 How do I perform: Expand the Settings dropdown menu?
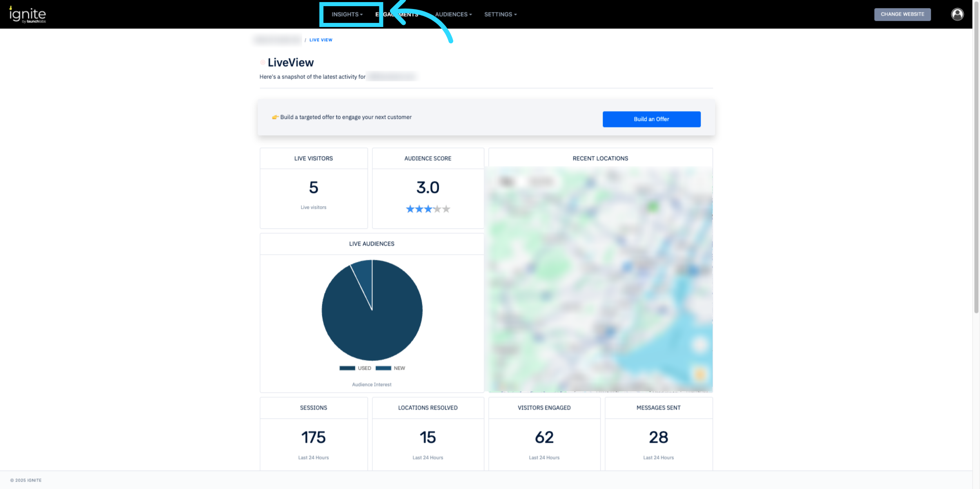(x=500, y=14)
